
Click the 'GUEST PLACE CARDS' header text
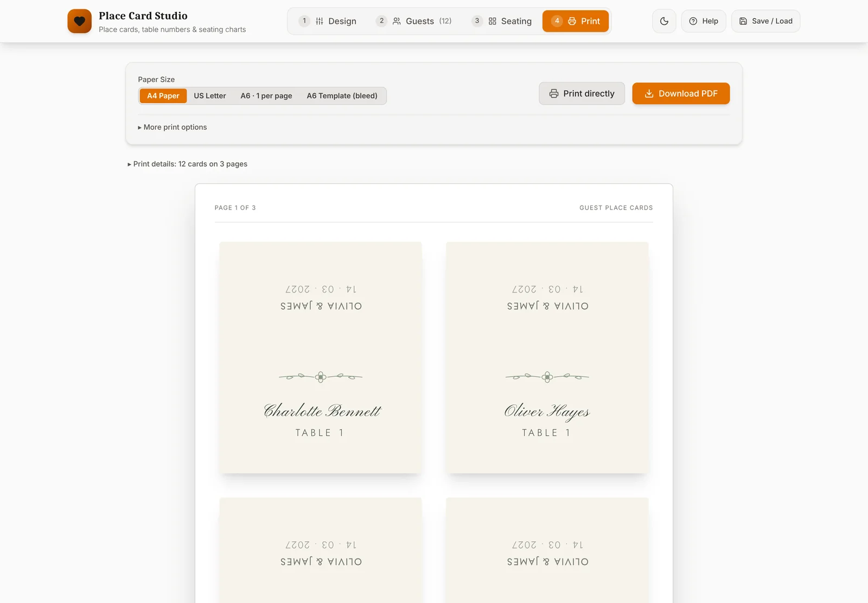[x=616, y=208]
